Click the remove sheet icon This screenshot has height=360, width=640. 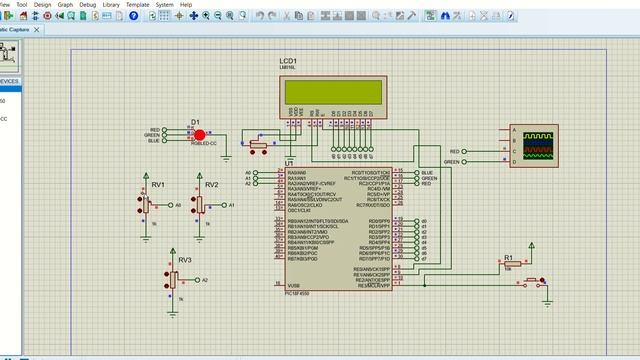click(484, 16)
